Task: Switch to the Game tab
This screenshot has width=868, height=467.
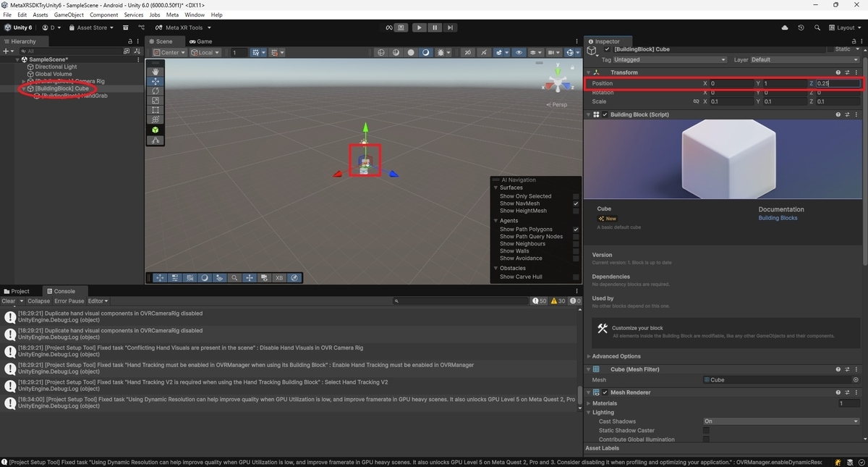Action: tap(201, 41)
